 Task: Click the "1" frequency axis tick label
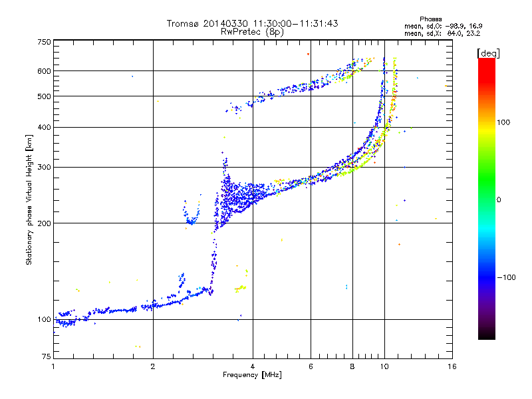point(53,366)
